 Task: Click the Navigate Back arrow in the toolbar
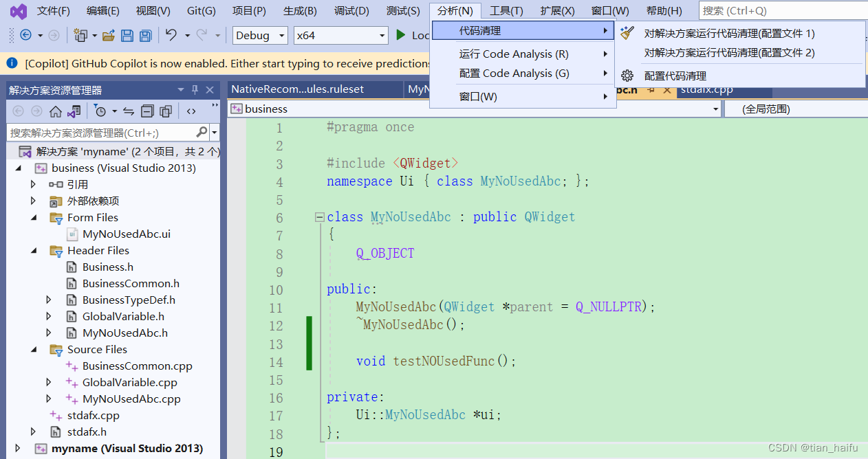tap(25, 35)
